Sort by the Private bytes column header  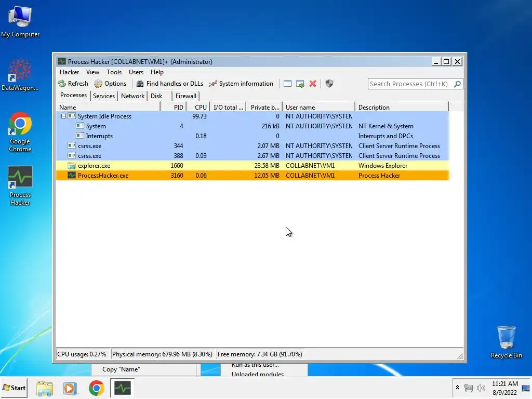click(x=264, y=107)
